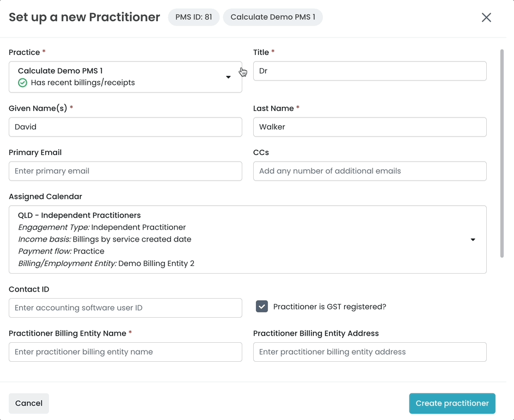This screenshot has width=514, height=420.
Task: Expand the Assigned Calendar dropdown
Action: [473, 239]
